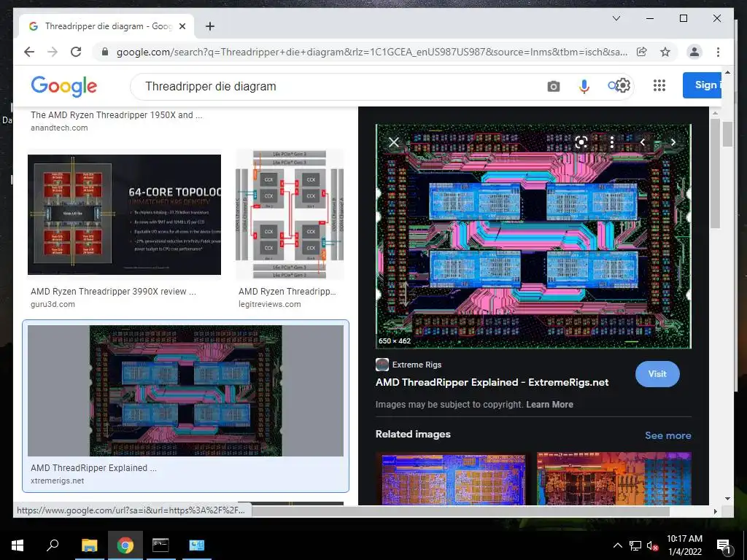747x560 pixels.
Task: Open the Windows Start menu
Action: (x=18, y=545)
